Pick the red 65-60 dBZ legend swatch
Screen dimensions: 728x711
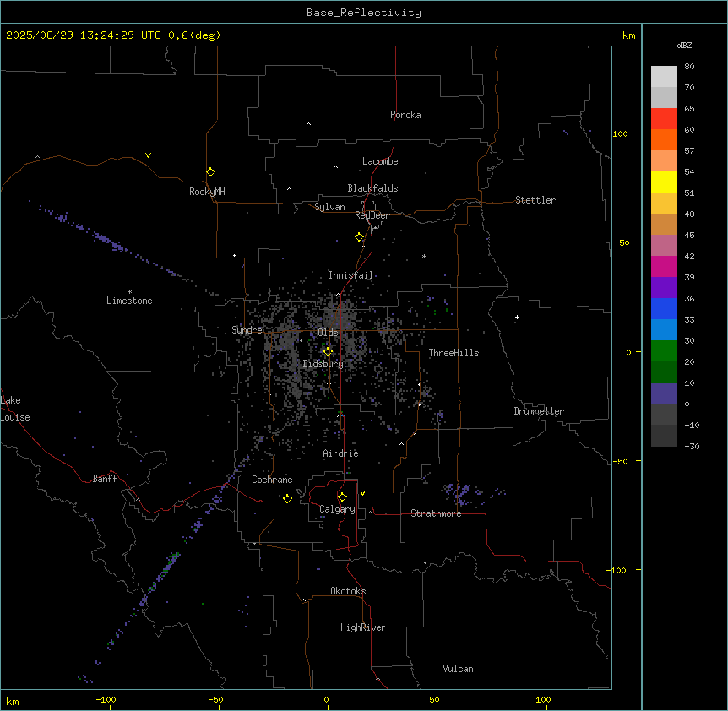point(664,118)
